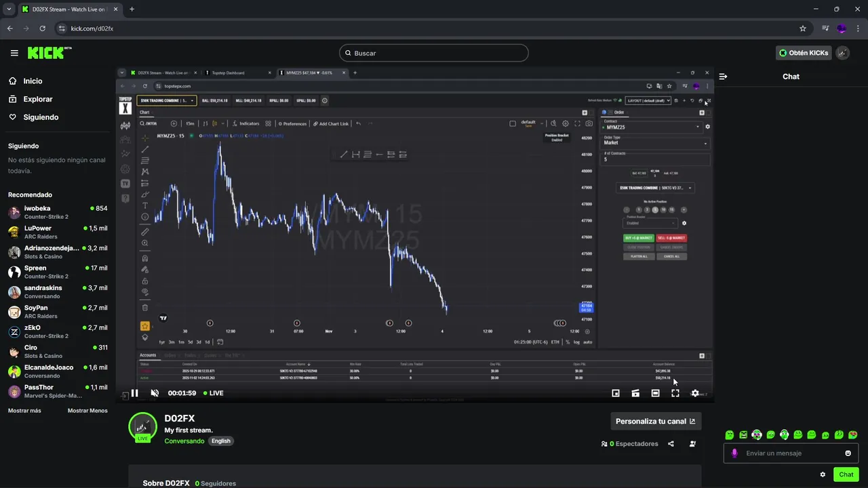Go to Inicio in sidebar

point(33,81)
